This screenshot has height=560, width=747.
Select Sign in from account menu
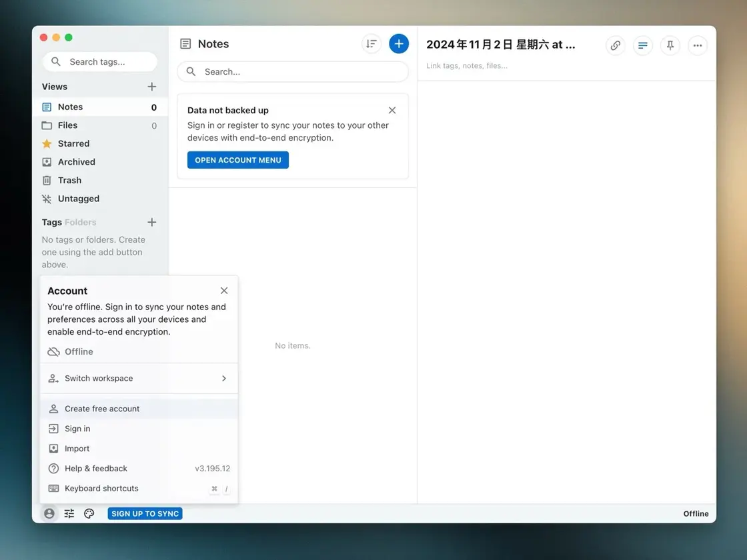point(139,429)
